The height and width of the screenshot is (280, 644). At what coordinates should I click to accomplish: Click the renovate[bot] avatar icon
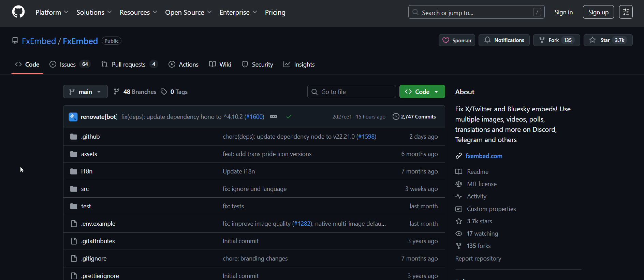[x=73, y=117]
